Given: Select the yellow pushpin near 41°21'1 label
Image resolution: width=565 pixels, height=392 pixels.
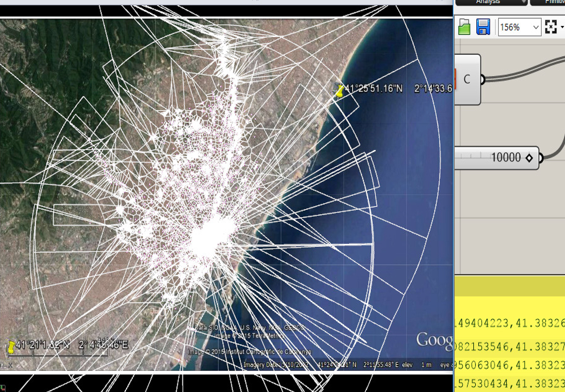Looking at the screenshot, I should (x=12, y=347).
